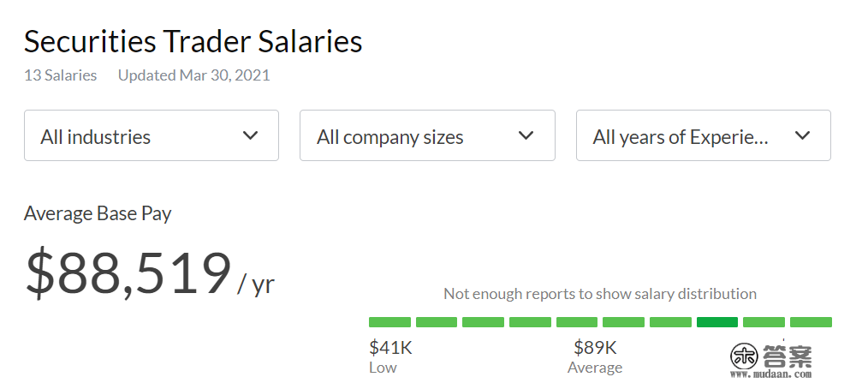The height and width of the screenshot is (389, 868).
Task: Click the www.mudaan.com watermark text
Action: pyautogui.click(x=770, y=374)
